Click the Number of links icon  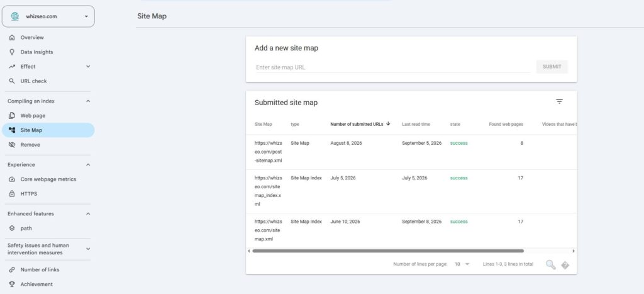(12, 269)
